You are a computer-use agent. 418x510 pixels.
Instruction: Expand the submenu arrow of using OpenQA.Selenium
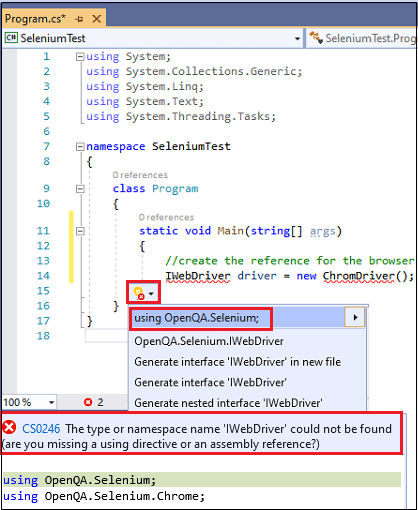tap(355, 317)
